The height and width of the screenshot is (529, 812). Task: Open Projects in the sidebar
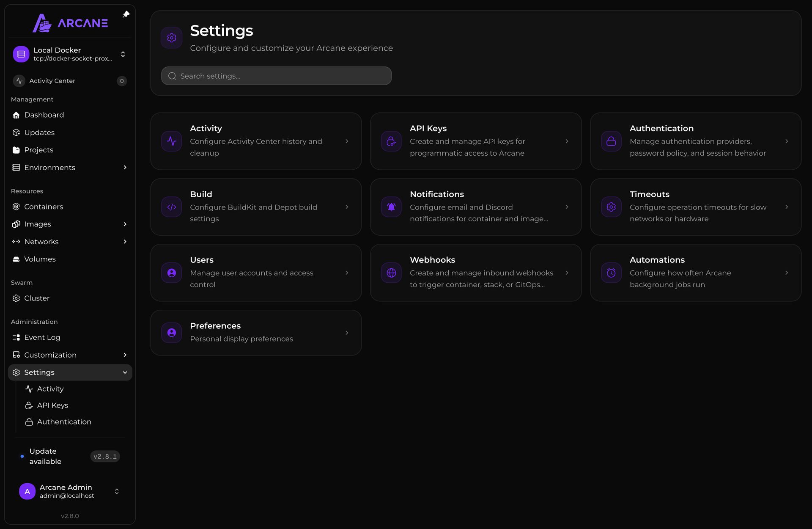[x=70, y=150]
